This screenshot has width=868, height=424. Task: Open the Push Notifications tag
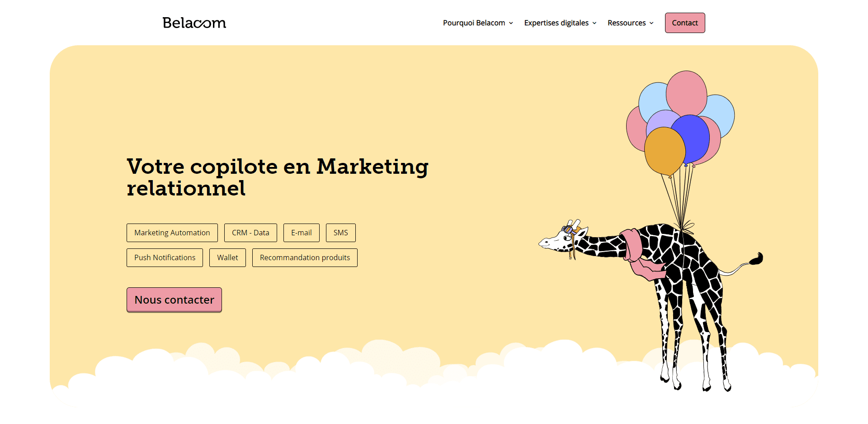[165, 257]
